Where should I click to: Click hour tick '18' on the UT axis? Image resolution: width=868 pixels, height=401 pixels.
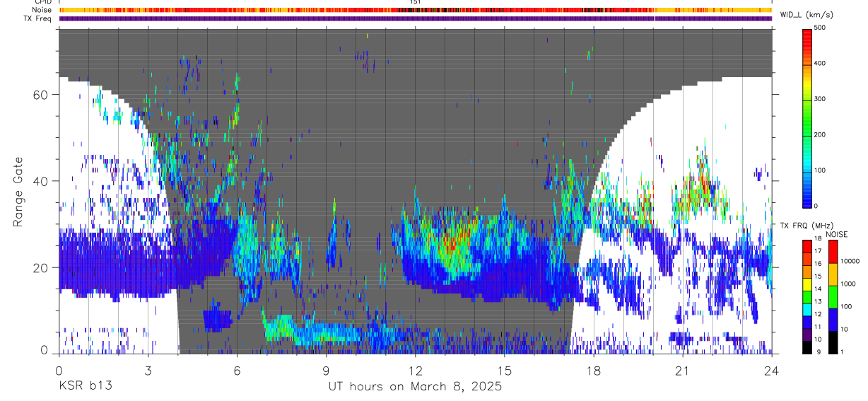[594, 370]
